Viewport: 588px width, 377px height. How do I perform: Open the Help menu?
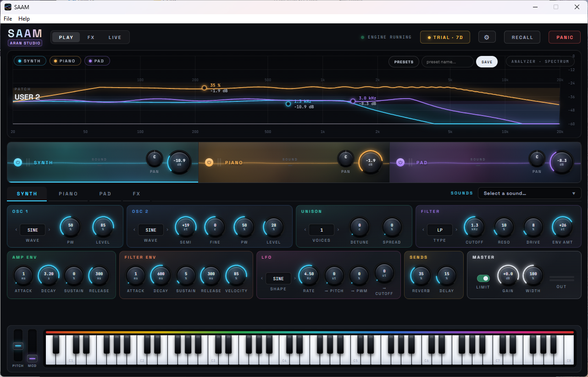24,19
